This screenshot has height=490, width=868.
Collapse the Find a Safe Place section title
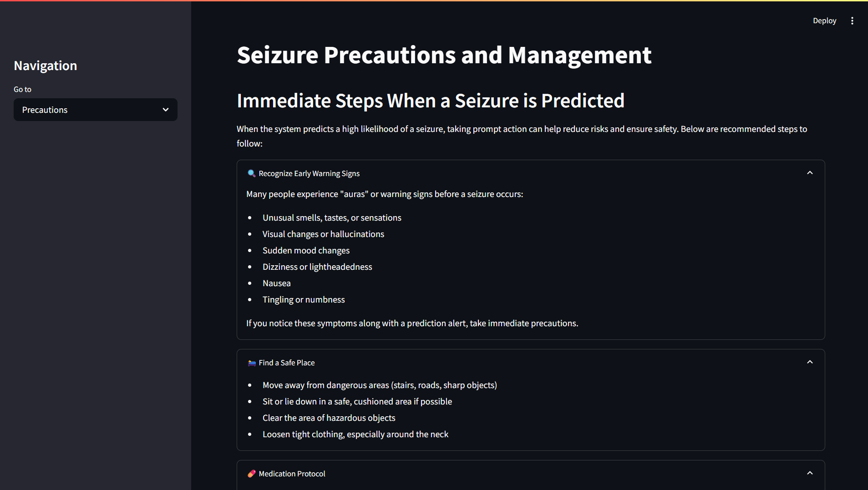286,363
